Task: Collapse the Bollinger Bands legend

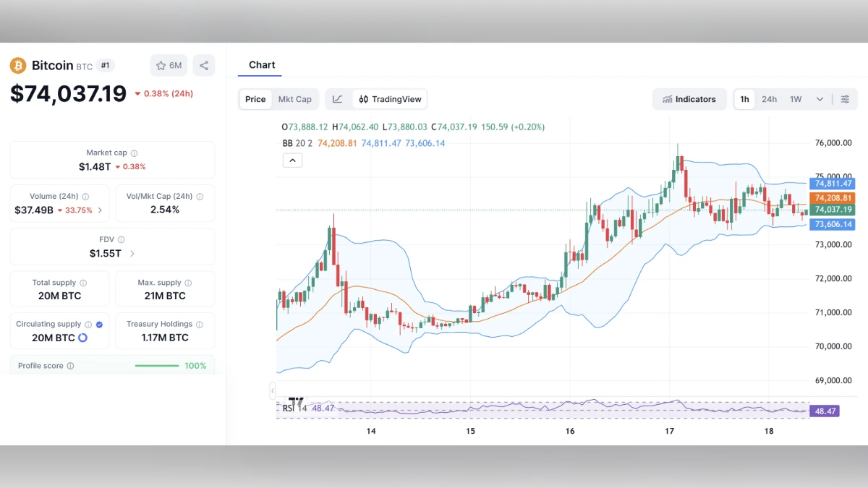Action: [292, 160]
